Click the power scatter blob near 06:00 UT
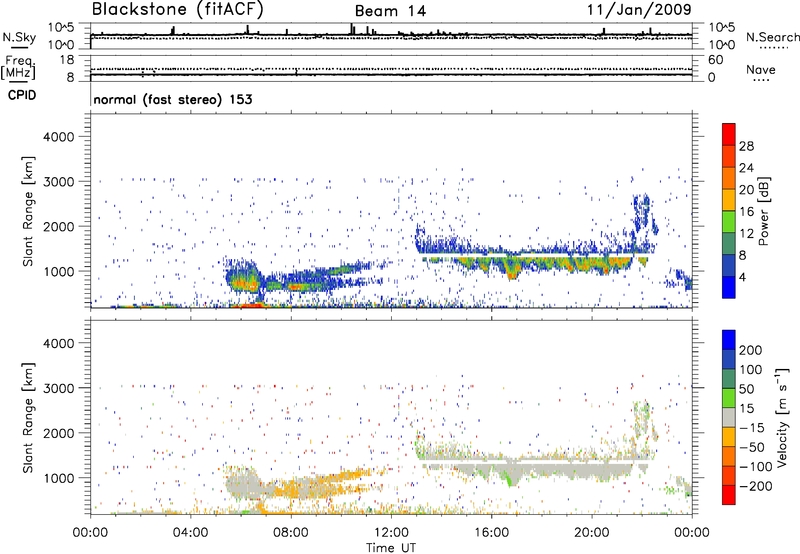This screenshot has width=800, height=554. [x=242, y=278]
